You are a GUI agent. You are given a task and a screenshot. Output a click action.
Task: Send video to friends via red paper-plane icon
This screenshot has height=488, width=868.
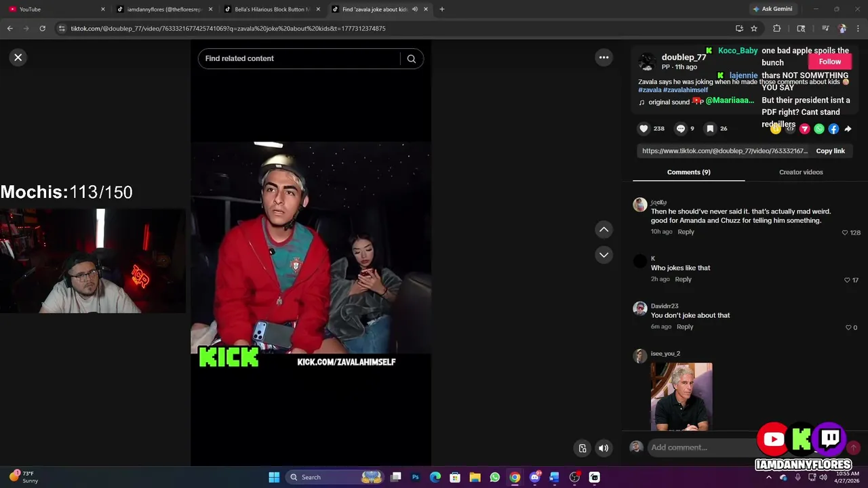[805, 129]
